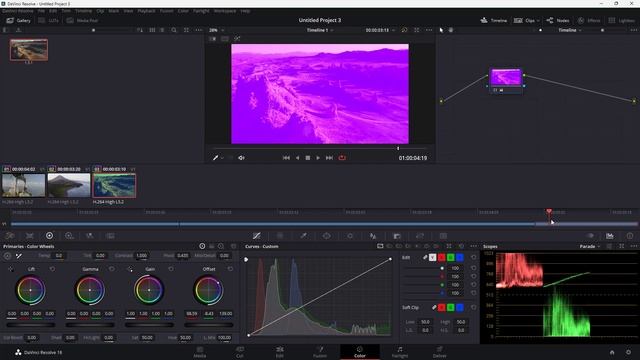Open the Playback menu

pos(146,11)
